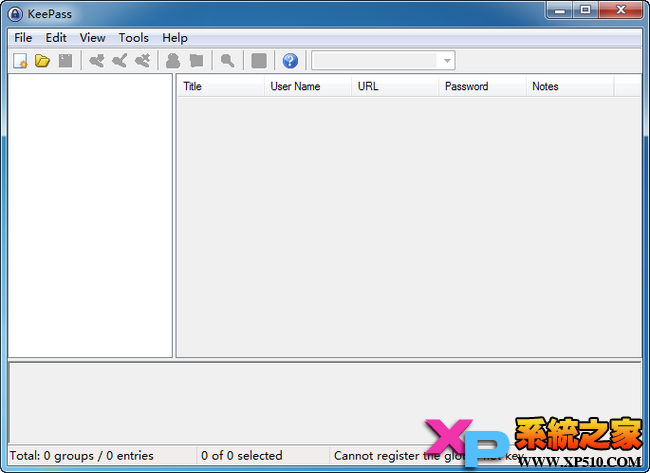Viewport: 650px width, 473px height.
Task: Sort by the User Name column header
Action: pyautogui.click(x=308, y=86)
